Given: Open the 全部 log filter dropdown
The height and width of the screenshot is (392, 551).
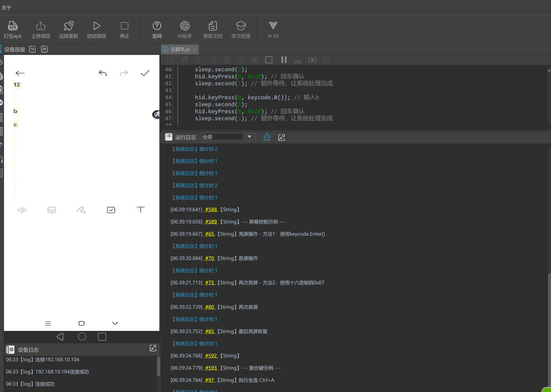Looking at the screenshot, I should point(228,137).
